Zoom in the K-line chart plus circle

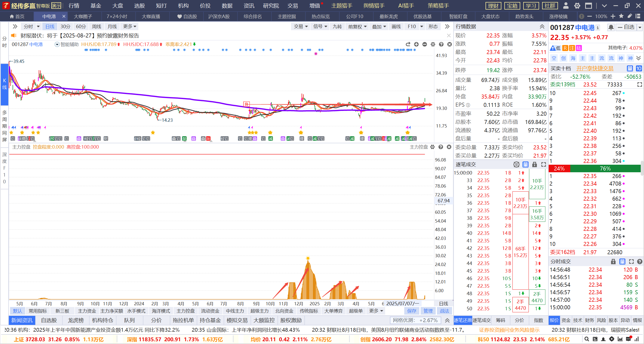coord(416,44)
